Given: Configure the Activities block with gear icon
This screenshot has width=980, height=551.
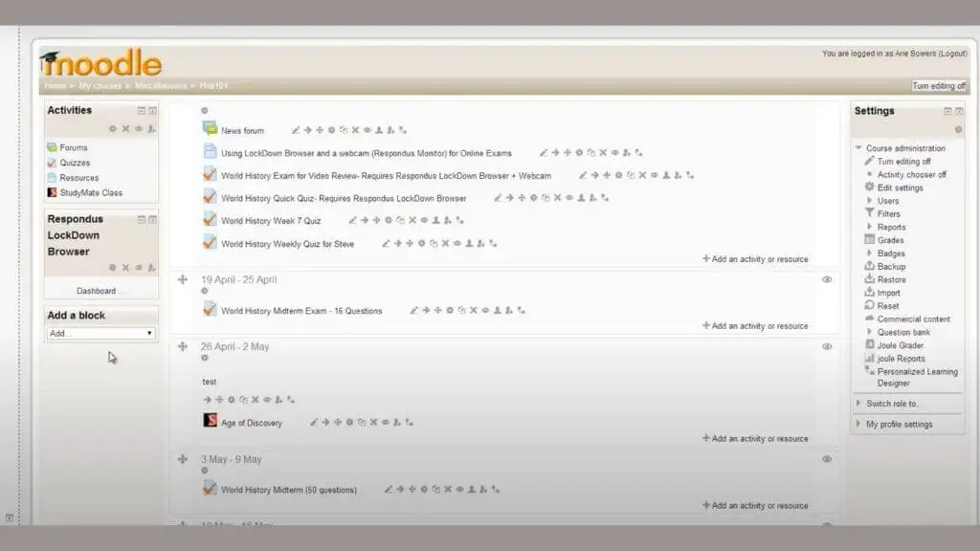Looking at the screenshot, I should point(113,129).
